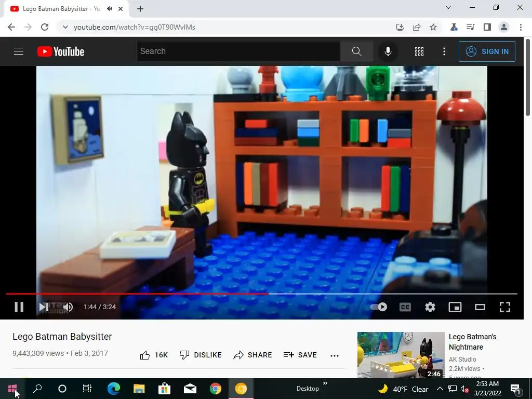Image resolution: width=532 pixels, height=399 pixels.
Task: Click the page vertical scrollbar
Action: click(x=528, y=78)
